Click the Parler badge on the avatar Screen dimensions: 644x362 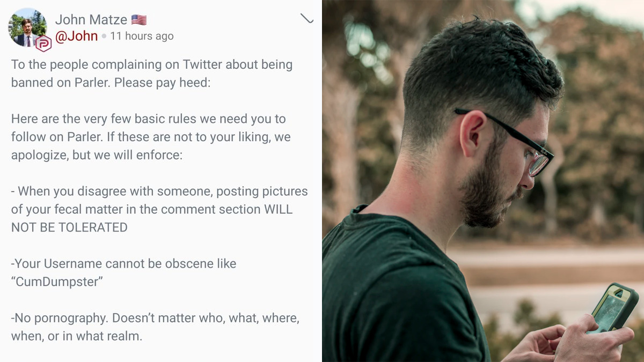43,43
